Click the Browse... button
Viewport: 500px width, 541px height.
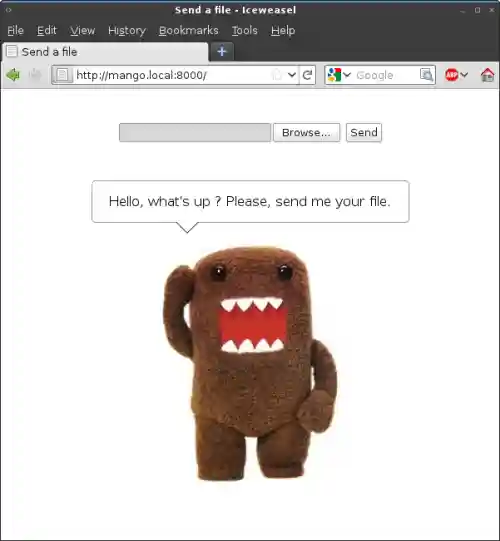tap(306, 132)
